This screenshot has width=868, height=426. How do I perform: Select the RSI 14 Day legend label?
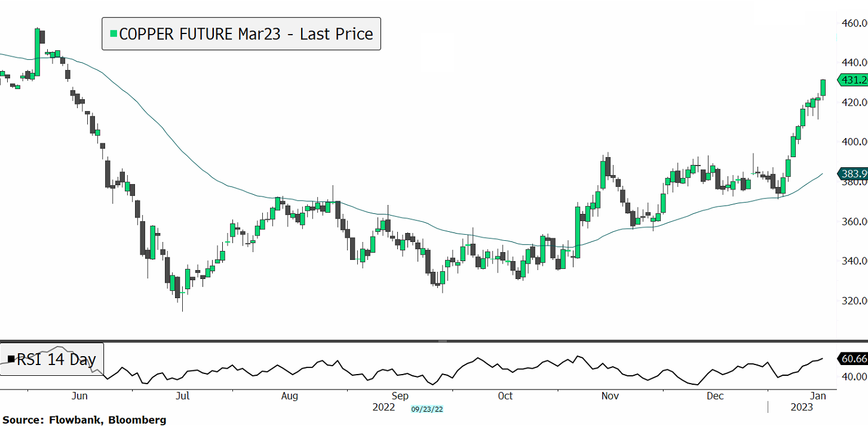coord(56,360)
